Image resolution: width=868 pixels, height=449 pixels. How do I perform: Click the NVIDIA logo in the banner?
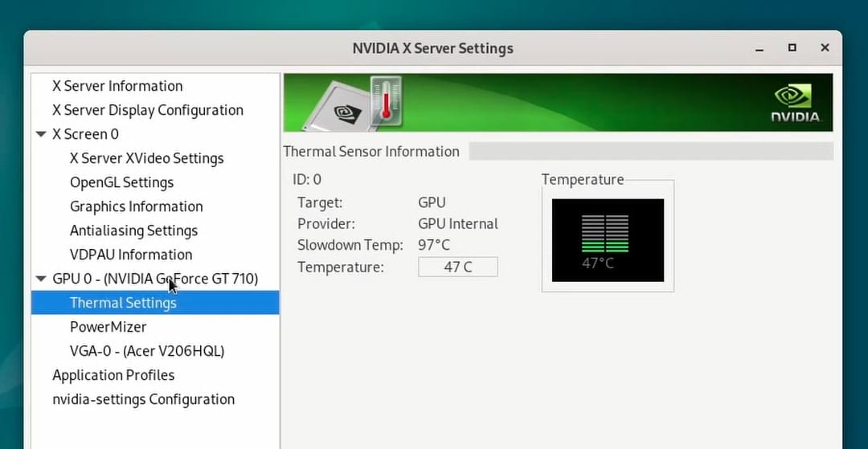coord(796,103)
